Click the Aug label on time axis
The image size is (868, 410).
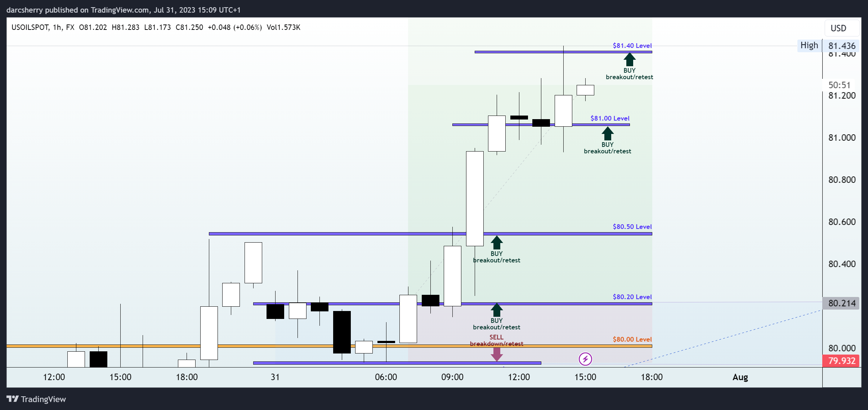point(740,377)
